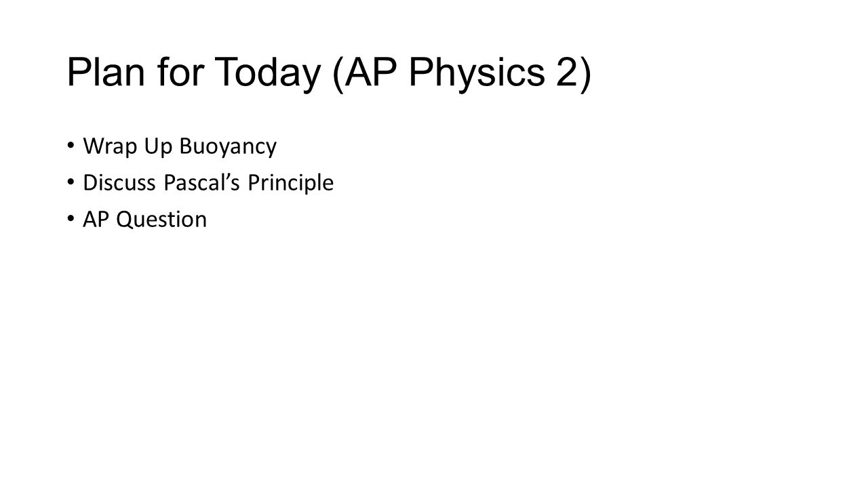
Task: Click the word 'for' in title
Action: [181, 72]
